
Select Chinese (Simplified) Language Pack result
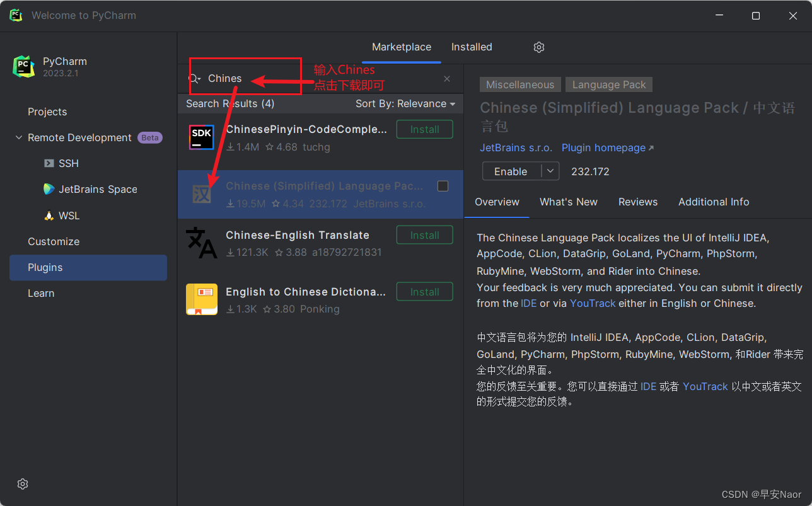point(320,194)
